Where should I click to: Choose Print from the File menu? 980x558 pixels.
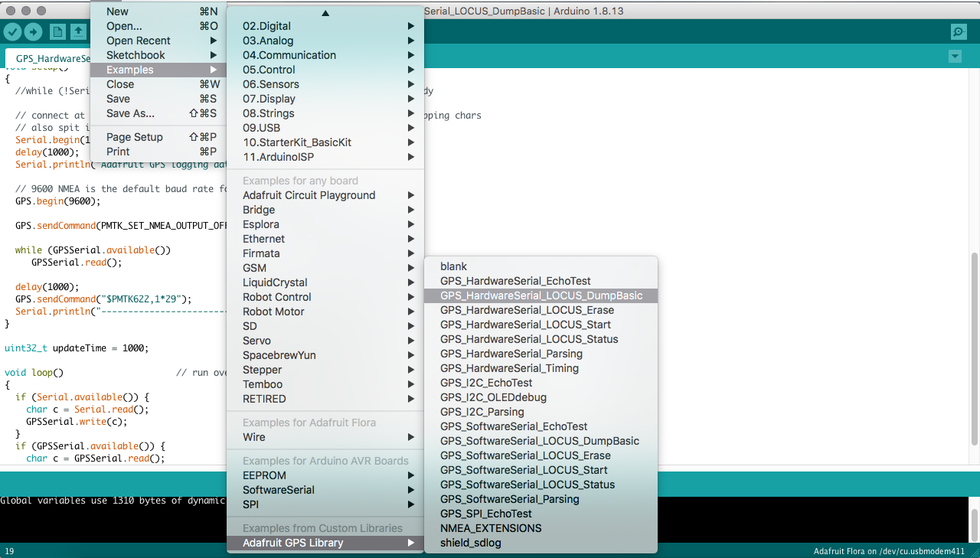pos(158,152)
